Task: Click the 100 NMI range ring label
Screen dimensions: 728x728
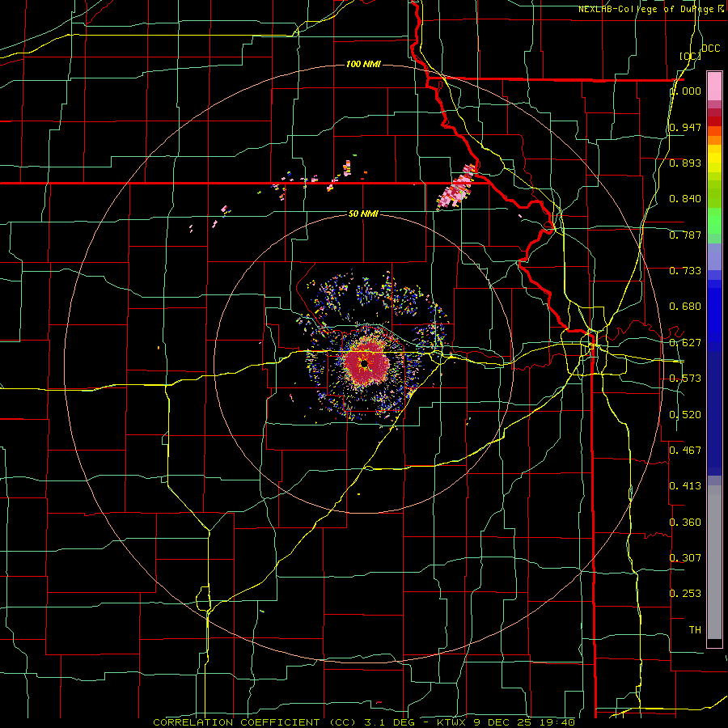Action: (x=363, y=64)
